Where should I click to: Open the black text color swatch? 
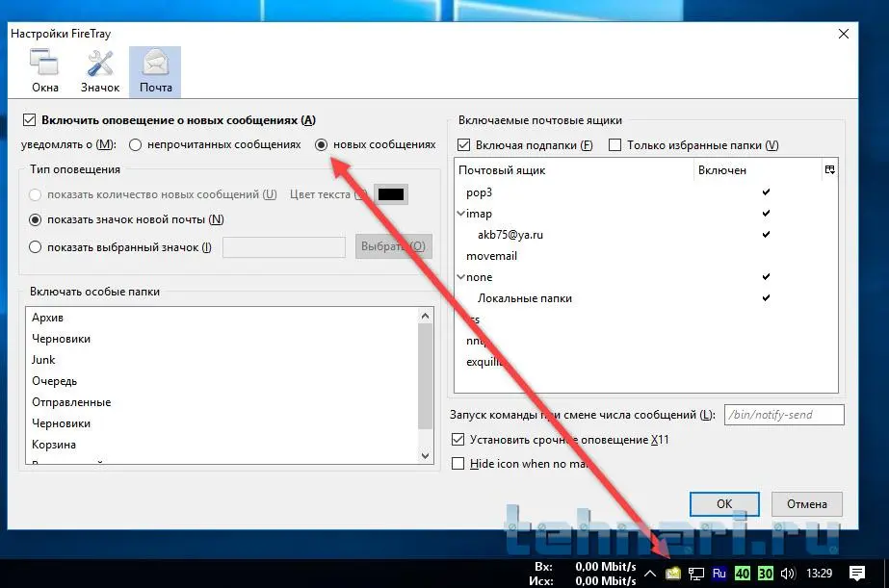(391, 194)
